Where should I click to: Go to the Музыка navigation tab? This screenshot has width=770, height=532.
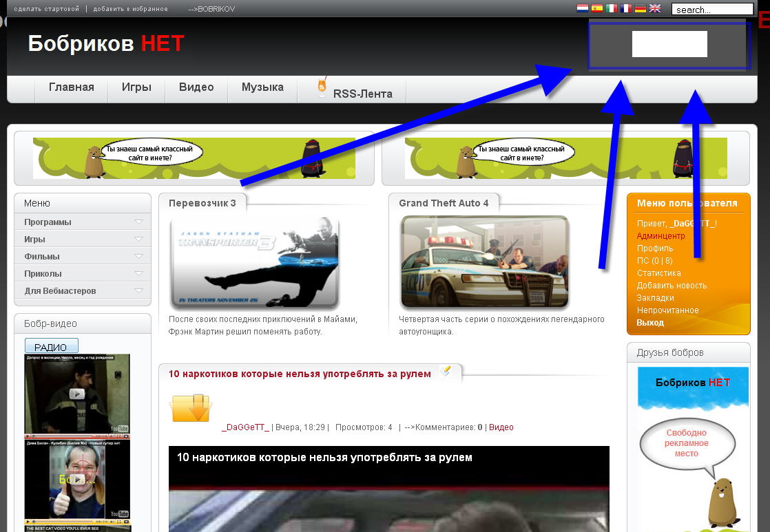(x=262, y=87)
